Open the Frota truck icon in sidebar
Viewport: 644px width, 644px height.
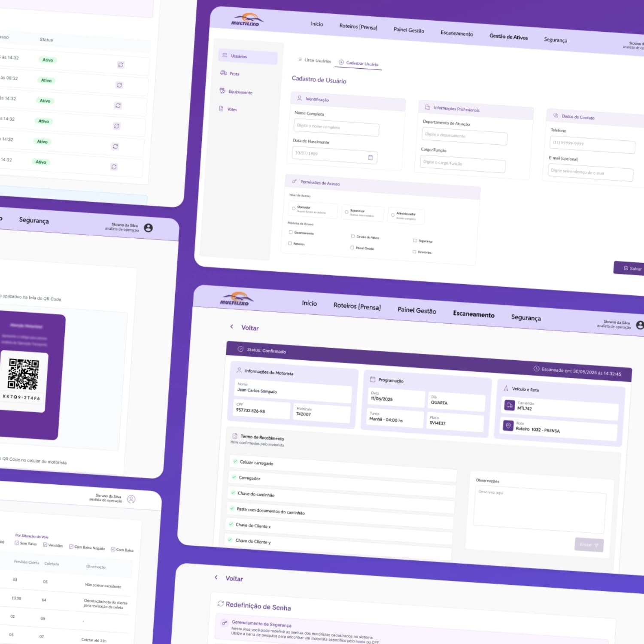pyautogui.click(x=223, y=73)
